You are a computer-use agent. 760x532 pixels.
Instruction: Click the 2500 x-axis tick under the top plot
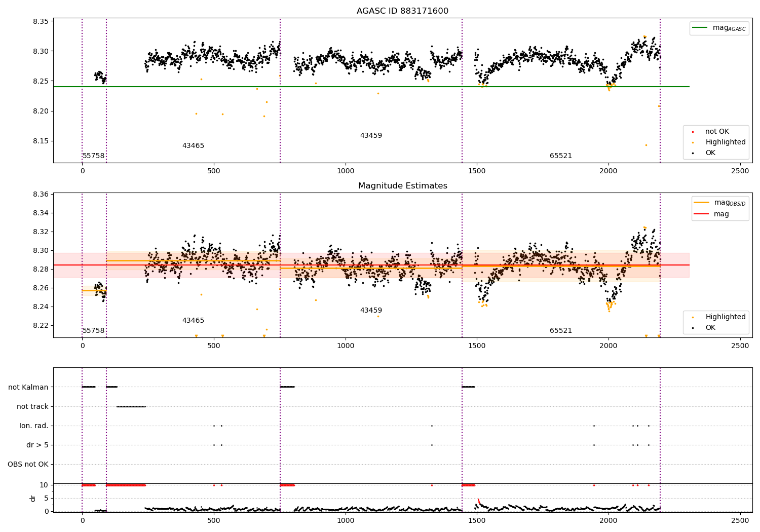(740, 171)
